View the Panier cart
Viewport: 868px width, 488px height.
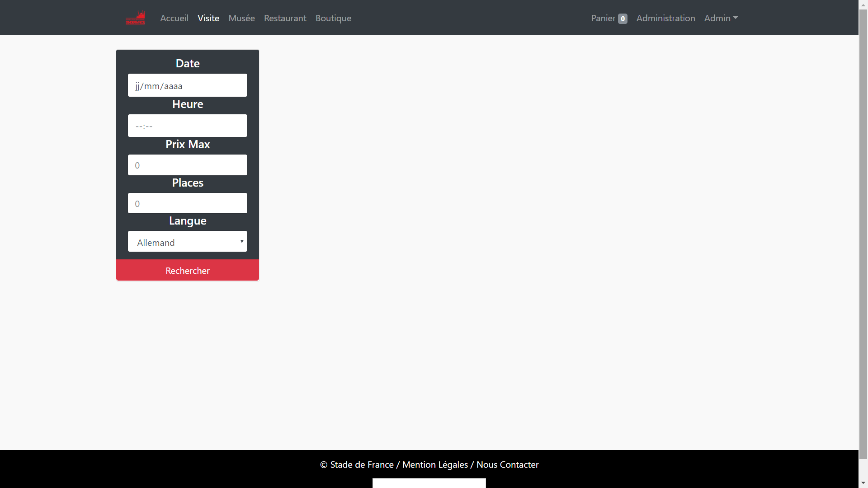609,18
